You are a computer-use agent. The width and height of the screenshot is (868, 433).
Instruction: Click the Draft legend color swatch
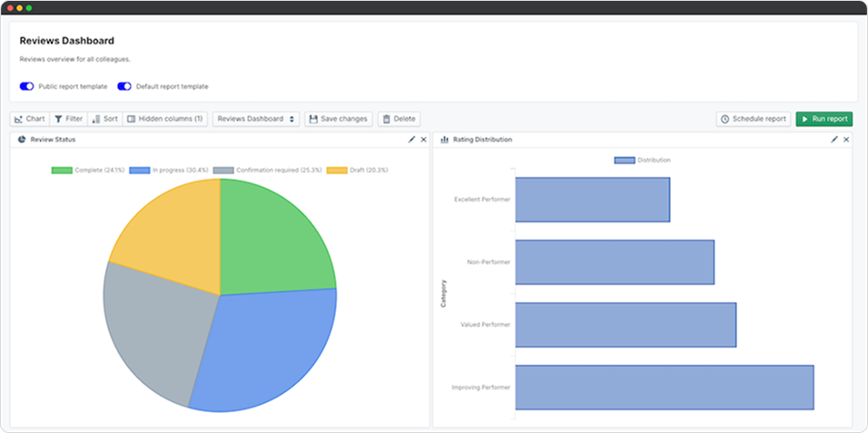[x=337, y=170]
